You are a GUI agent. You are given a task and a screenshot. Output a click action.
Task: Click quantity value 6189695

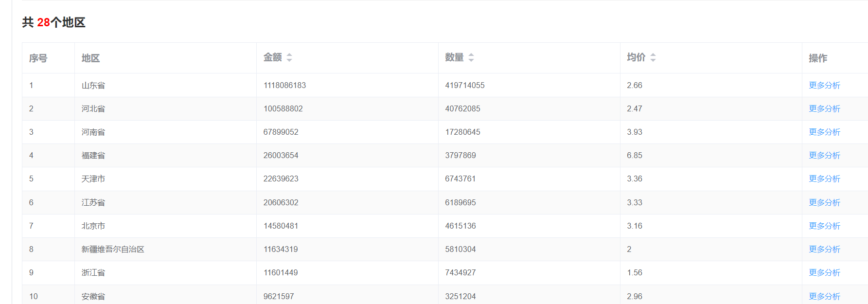461,202
